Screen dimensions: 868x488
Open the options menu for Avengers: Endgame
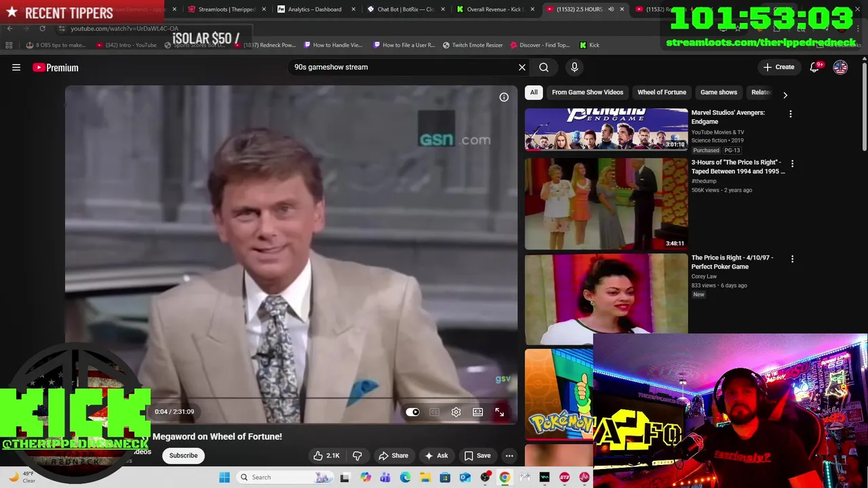791,114
